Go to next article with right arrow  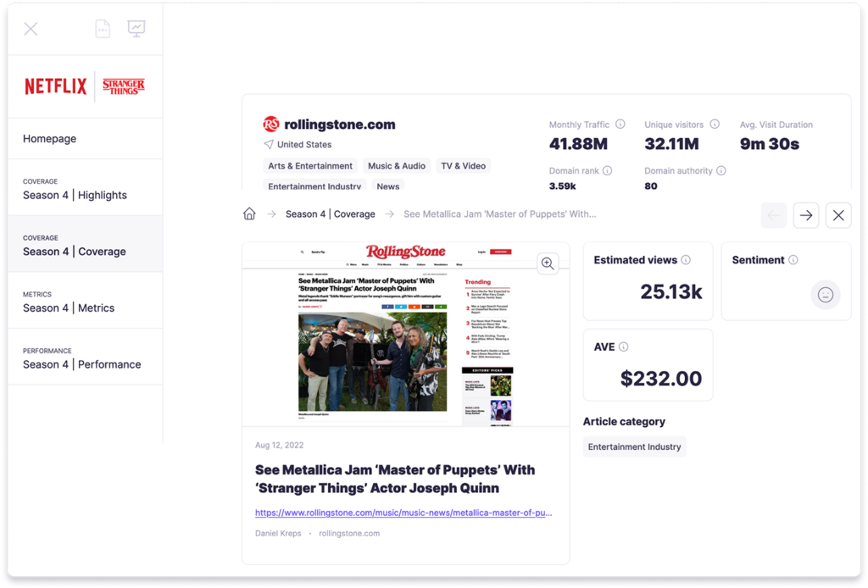[x=805, y=215]
